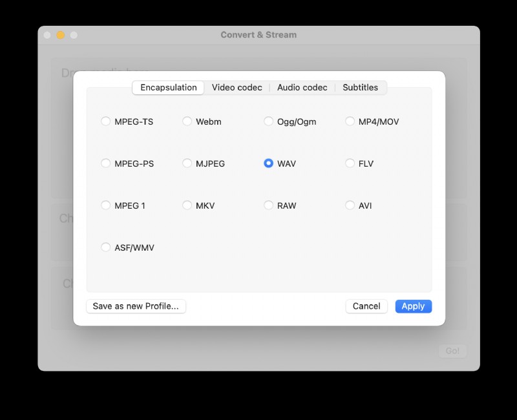Switch to the Video codec tab
Image resolution: width=517 pixels, height=420 pixels.
coord(237,87)
